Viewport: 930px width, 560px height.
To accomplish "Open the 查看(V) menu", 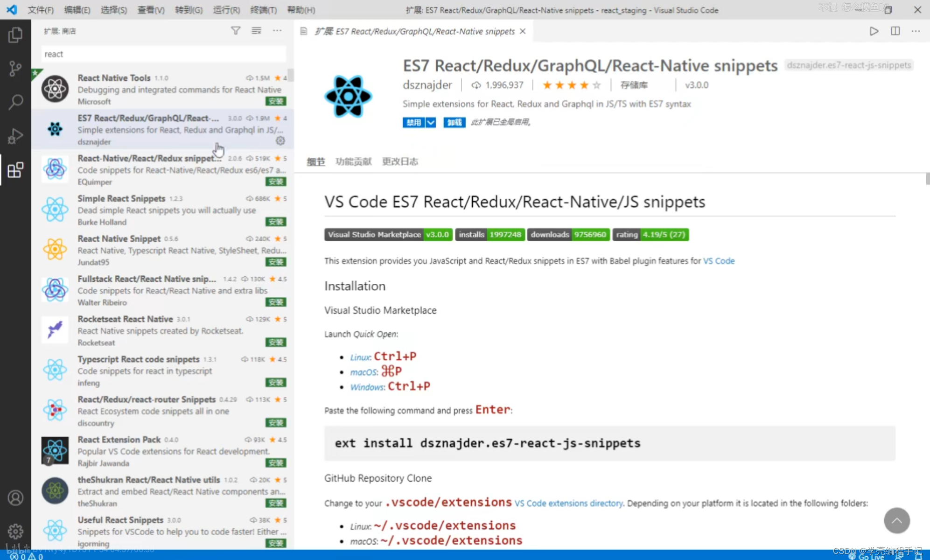I will (151, 10).
